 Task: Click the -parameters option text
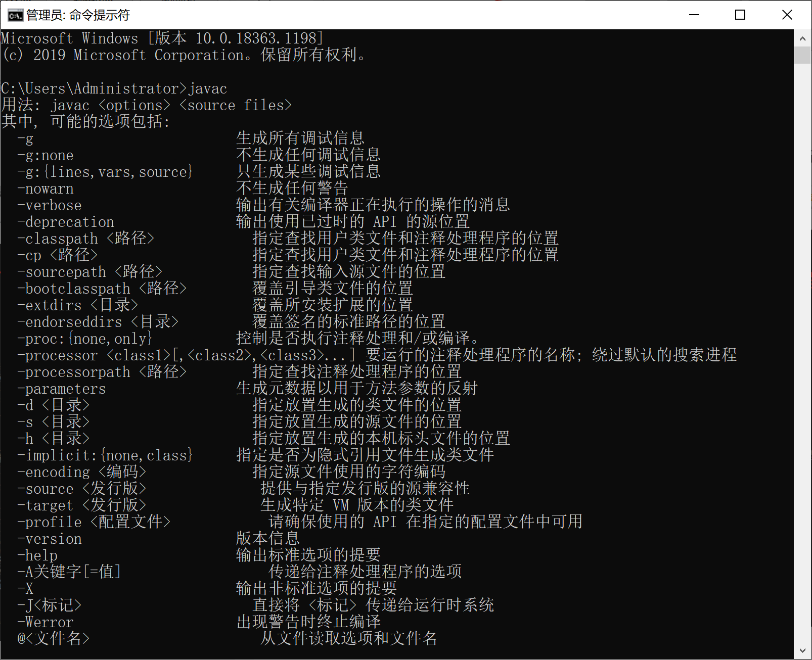(62, 389)
